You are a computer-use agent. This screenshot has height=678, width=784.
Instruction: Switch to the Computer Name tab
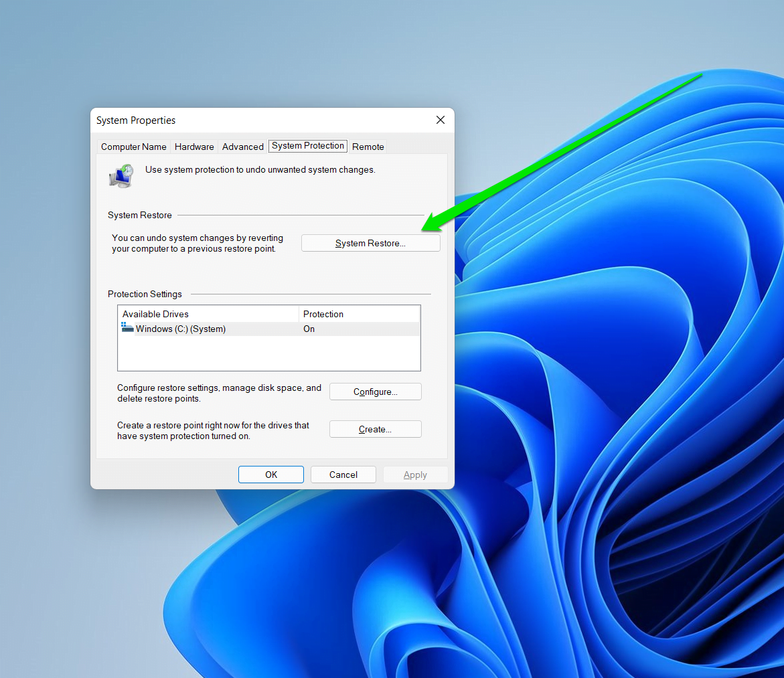(x=133, y=147)
